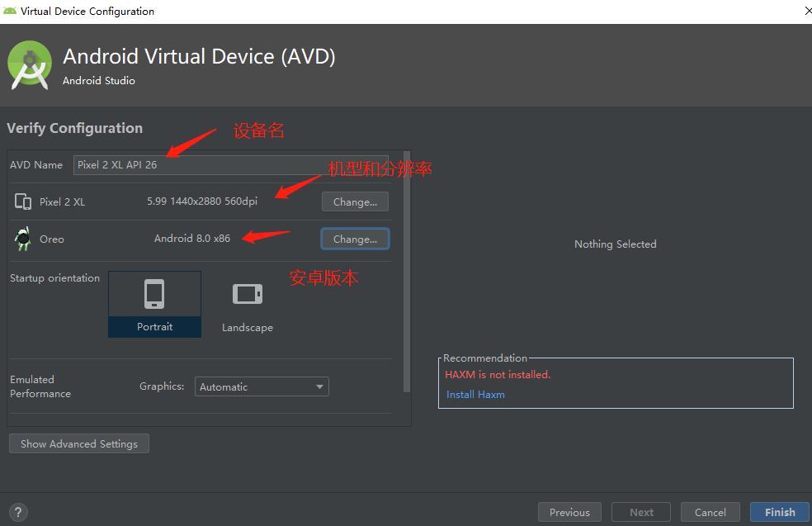Viewport: 812px width, 526px height.
Task: Click the Oreo system image icon
Action: [x=23, y=239]
